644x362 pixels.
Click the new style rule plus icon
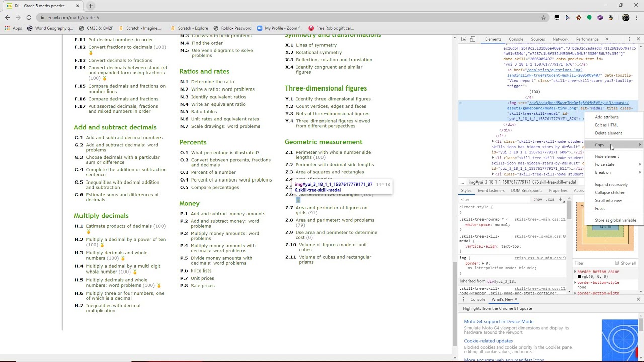tap(561, 199)
